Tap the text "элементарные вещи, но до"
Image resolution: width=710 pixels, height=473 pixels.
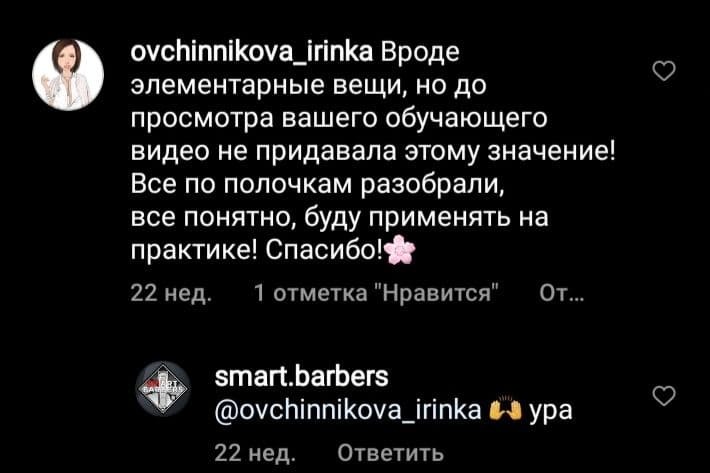[x=308, y=85]
